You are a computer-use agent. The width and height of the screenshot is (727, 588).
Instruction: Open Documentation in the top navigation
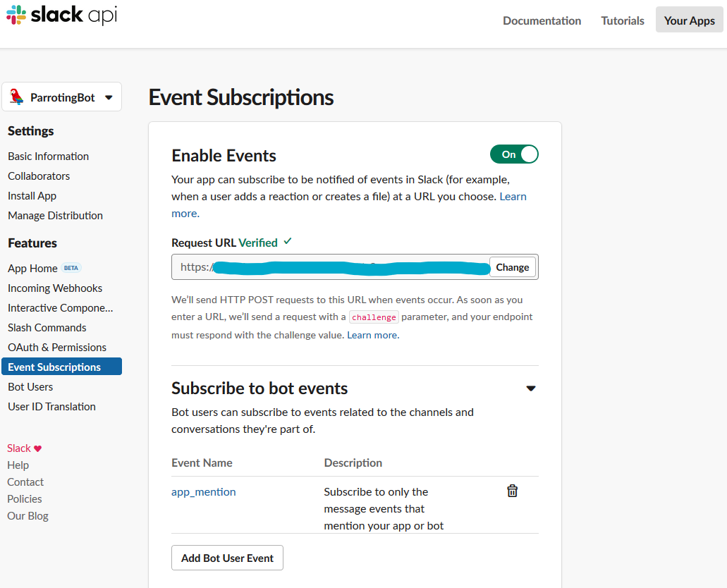coord(542,21)
